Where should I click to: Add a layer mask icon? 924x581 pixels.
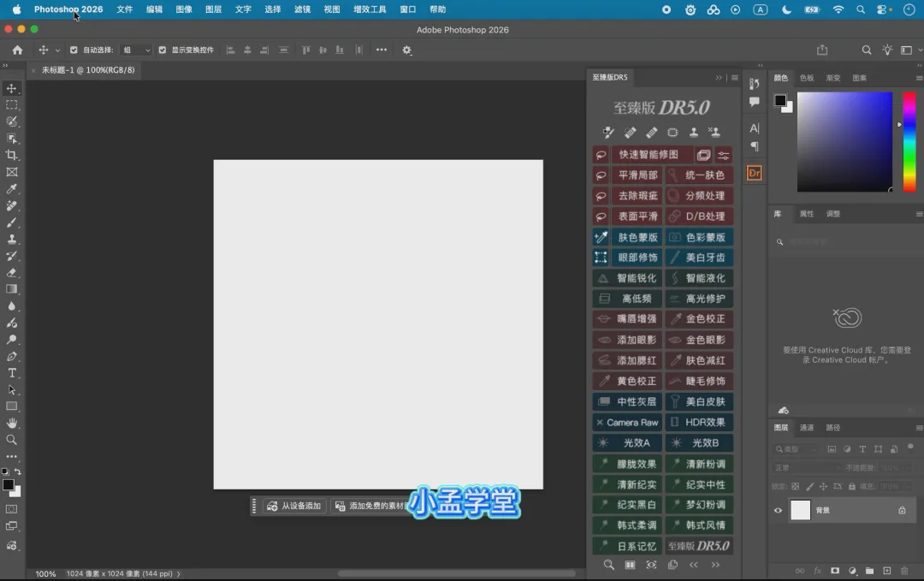[x=835, y=571]
